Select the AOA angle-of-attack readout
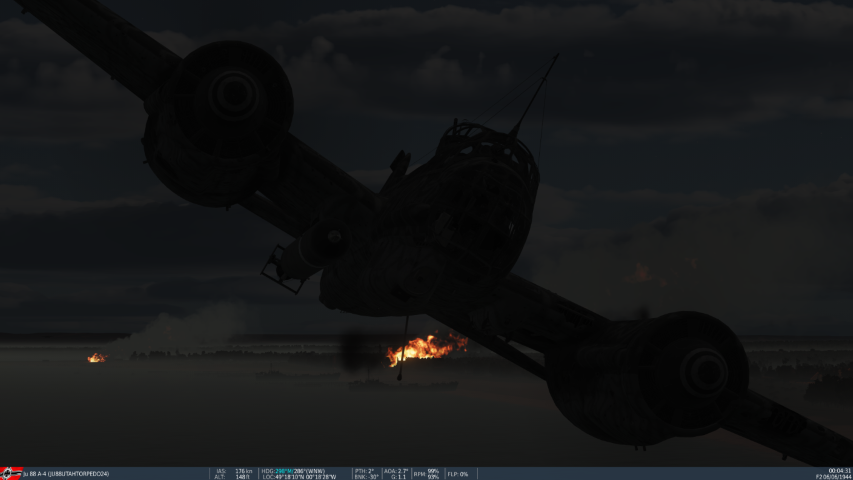This screenshot has height=480, width=853. tap(397, 470)
